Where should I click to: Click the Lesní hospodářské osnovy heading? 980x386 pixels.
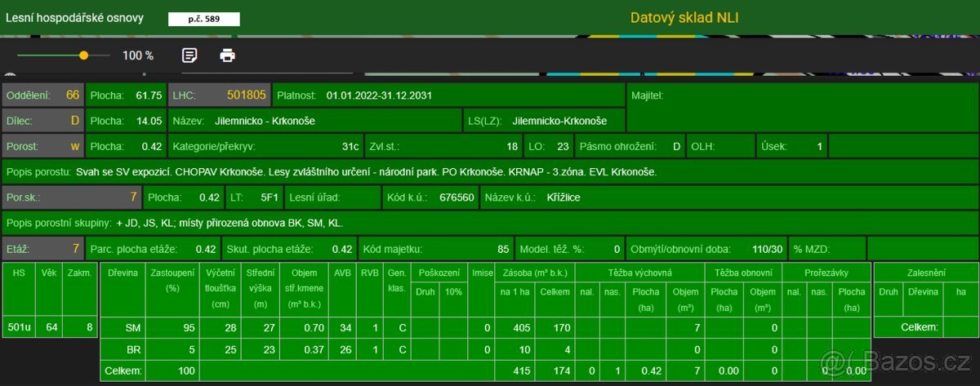tap(75, 17)
